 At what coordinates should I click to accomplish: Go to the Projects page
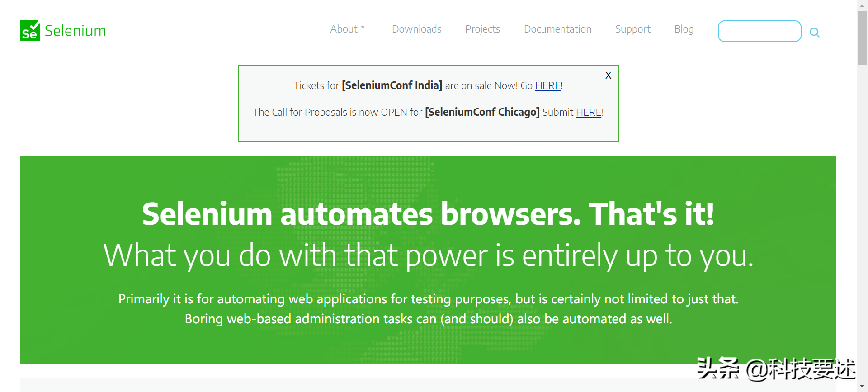click(x=482, y=29)
